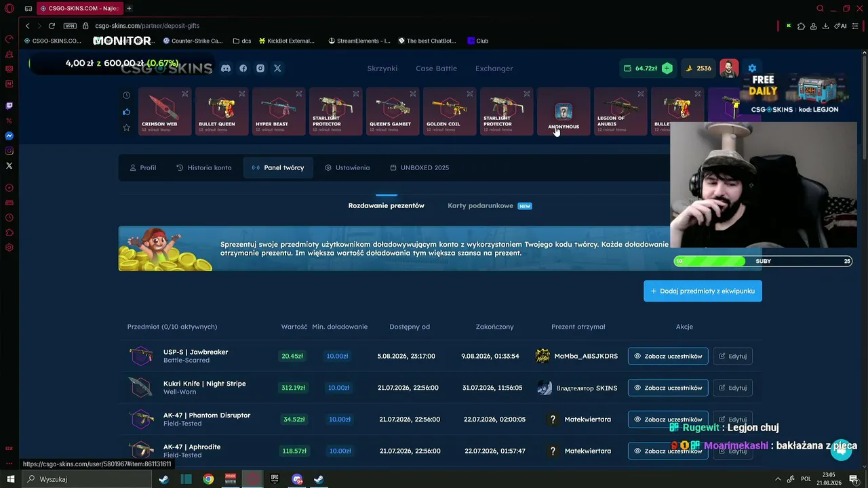The image size is (868, 488).
Task: Select the Rozdawanie prezentów subtab
Action: (x=387, y=205)
